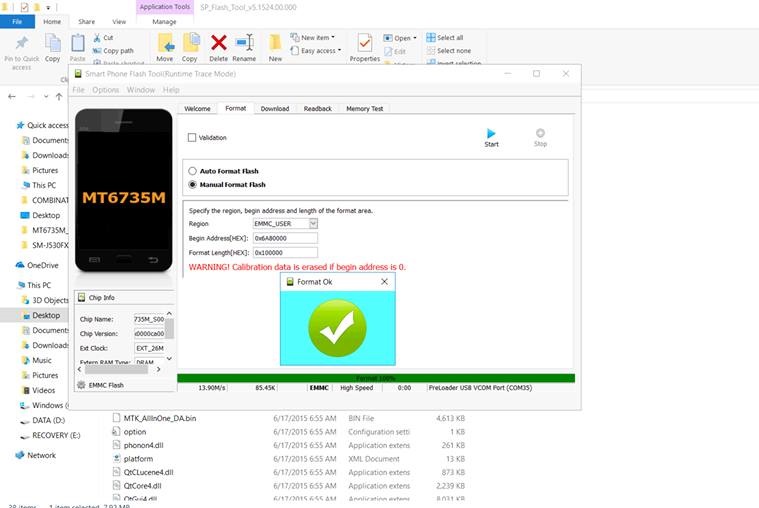
Task: Click the Copy to icon beside Move
Action: 190,43
